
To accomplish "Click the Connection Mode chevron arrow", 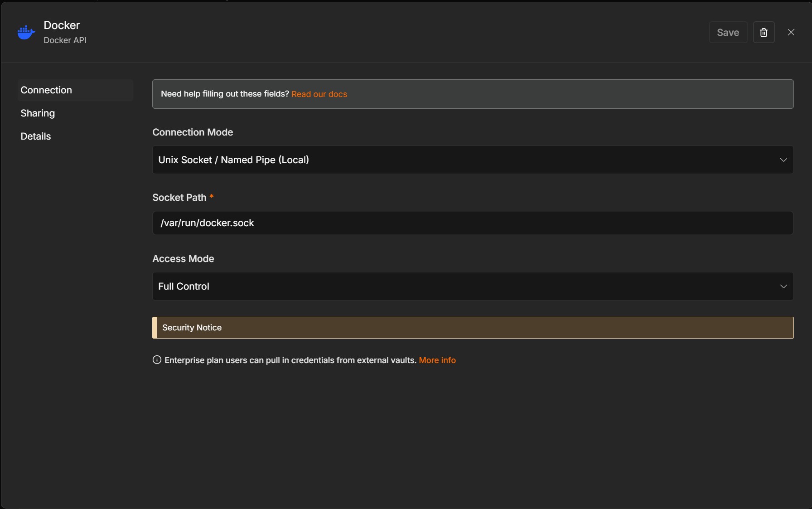I will coord(783,160).
